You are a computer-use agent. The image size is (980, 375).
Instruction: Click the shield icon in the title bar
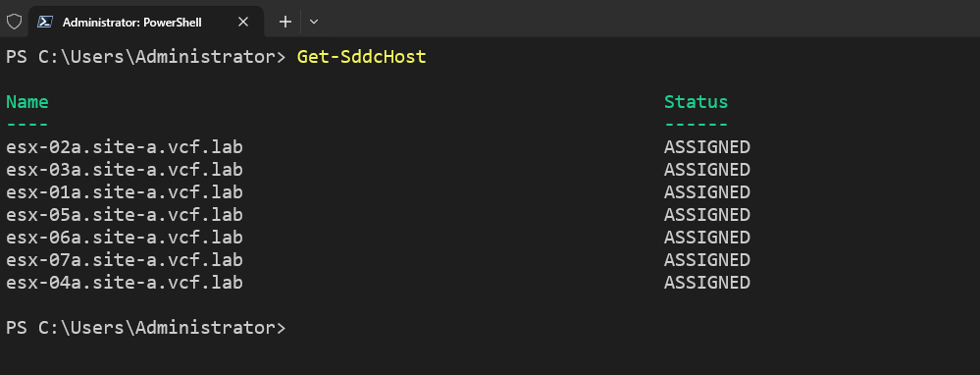click(x=14, y=22)
